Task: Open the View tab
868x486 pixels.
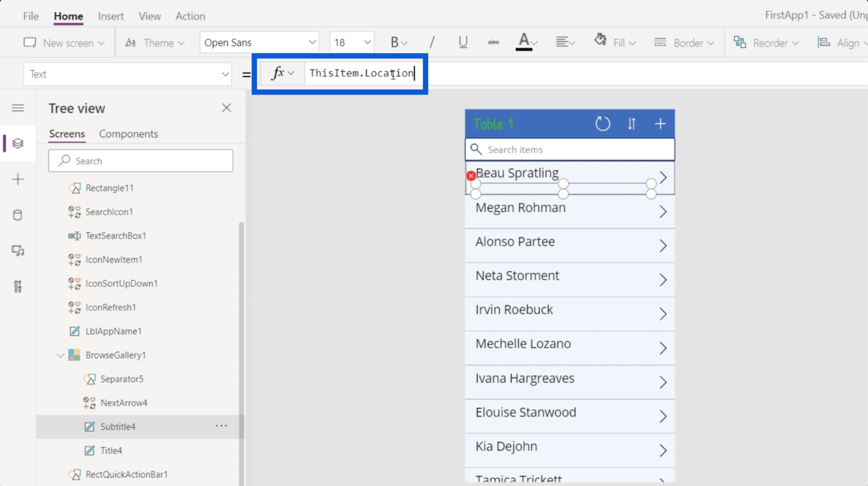Action: click(149, 16)
